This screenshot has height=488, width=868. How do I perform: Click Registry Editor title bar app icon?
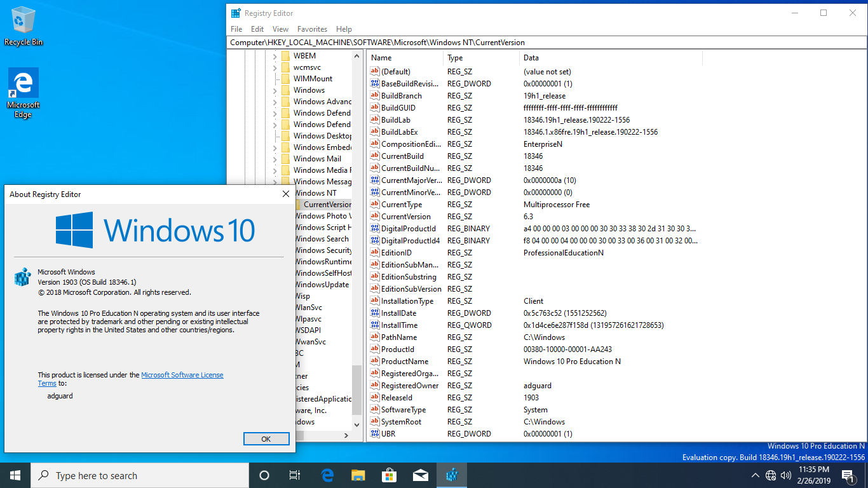236,13
